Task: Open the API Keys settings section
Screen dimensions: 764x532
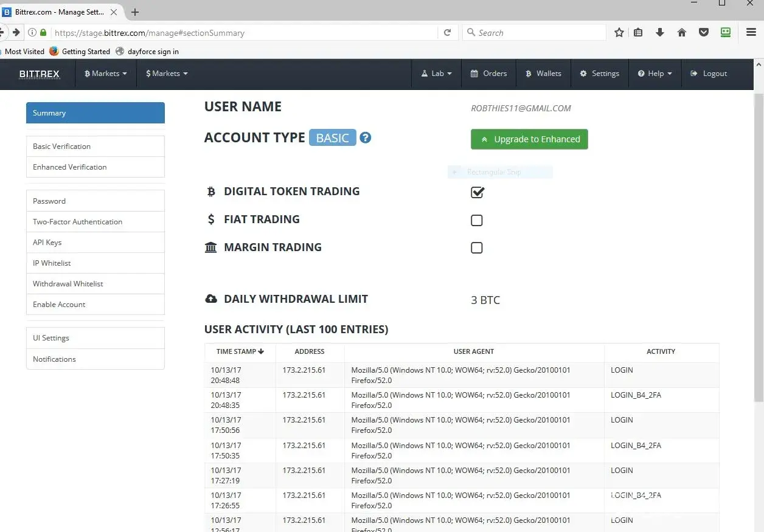Action: [47, 243]
